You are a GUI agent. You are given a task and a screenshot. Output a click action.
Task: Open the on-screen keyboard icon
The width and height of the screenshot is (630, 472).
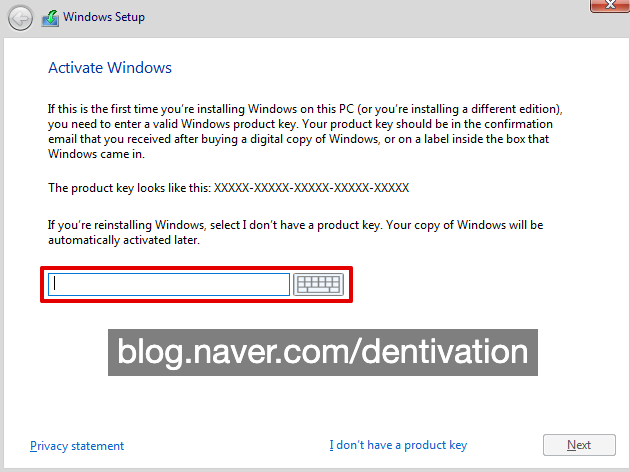318,284
